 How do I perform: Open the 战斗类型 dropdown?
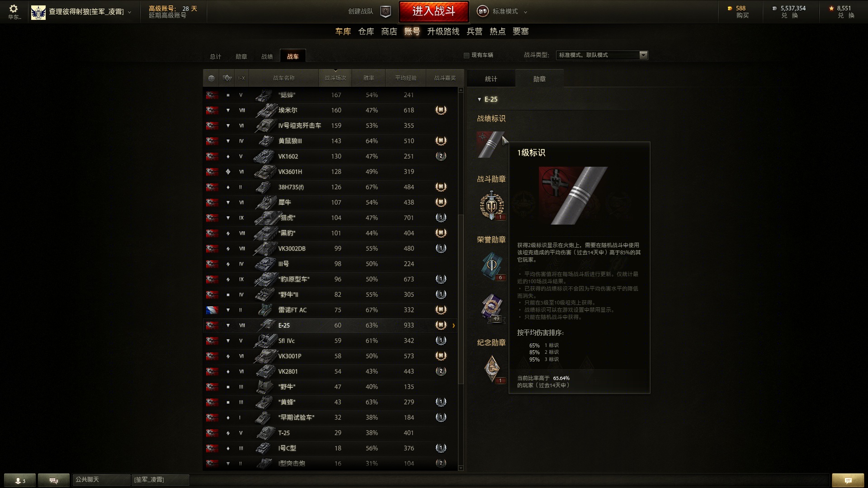pos(602,55)
